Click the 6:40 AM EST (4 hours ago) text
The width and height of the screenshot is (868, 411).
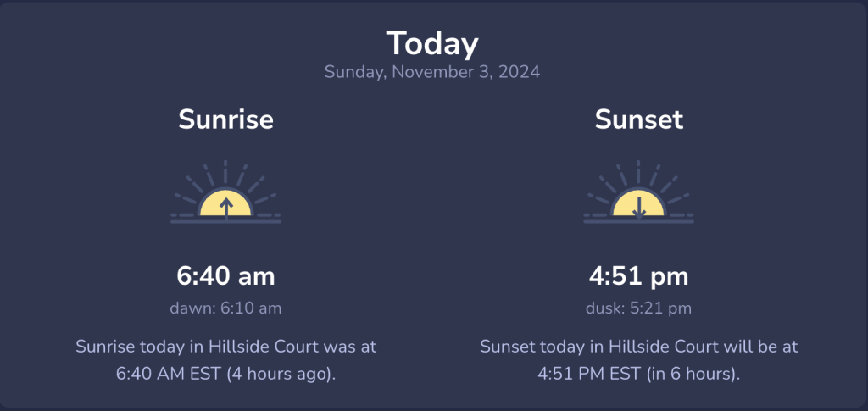[x=225, y=374]
